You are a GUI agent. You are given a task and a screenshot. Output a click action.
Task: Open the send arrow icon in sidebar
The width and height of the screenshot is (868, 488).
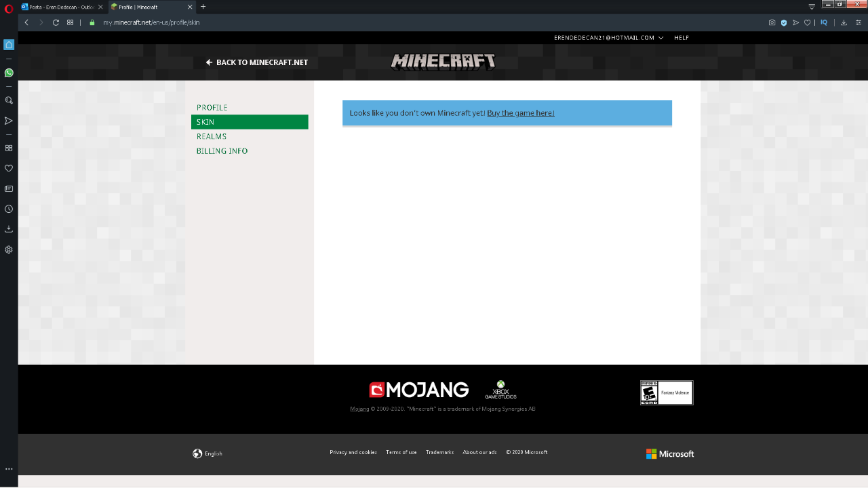click(x=9, y=121)
